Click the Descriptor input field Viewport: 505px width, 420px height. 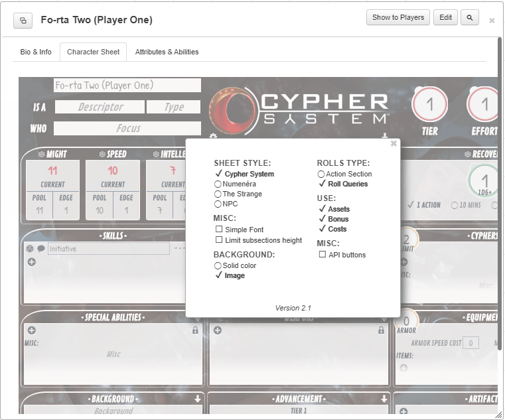(x=100, y=107)
